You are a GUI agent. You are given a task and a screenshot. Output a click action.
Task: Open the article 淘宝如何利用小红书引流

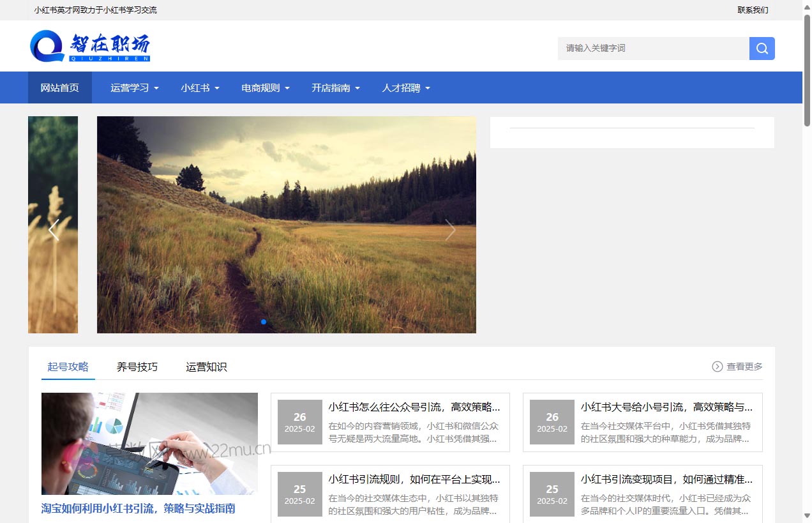click(x=138, y=508)
